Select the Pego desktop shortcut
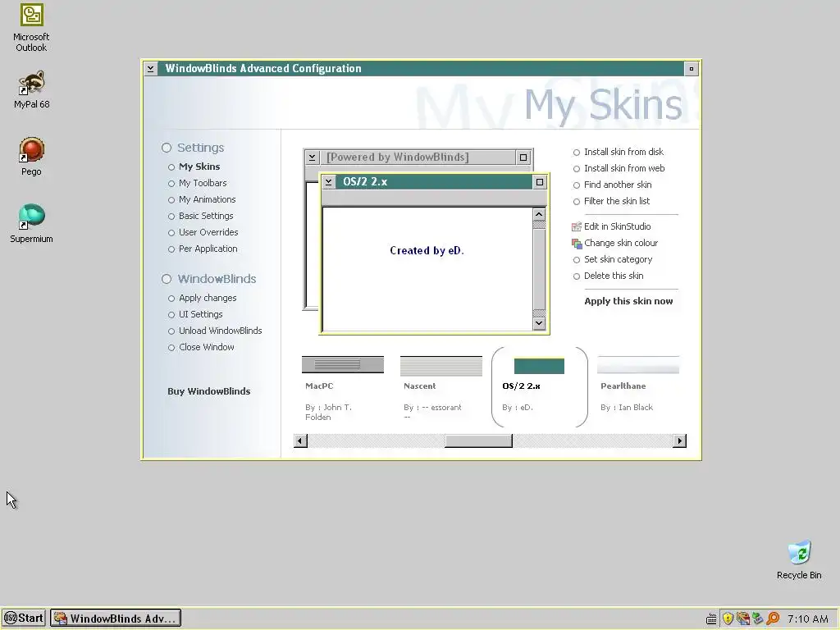This screenshot has height=630, width=840. tap(31, 157)
